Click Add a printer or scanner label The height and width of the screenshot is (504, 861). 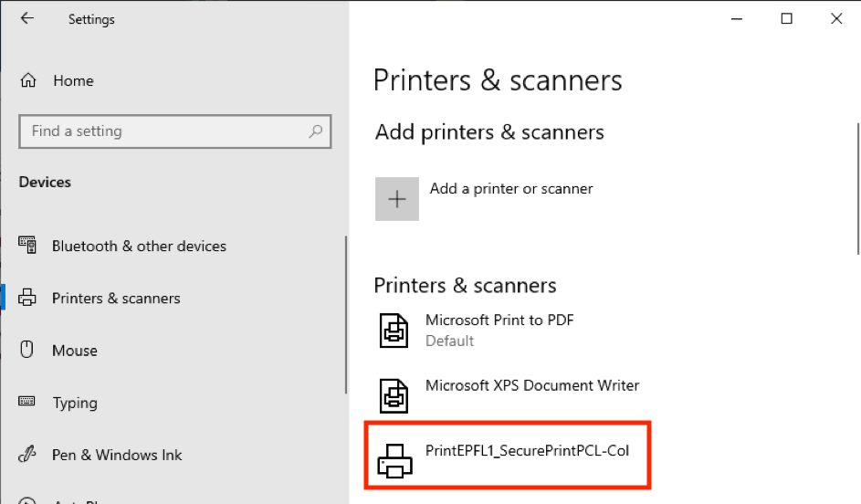(x=511, y=189)
